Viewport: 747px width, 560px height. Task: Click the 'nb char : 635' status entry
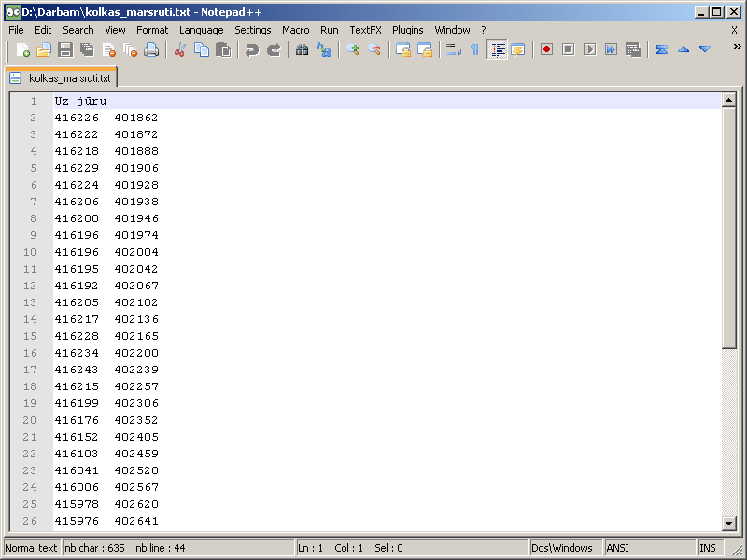pos(94,548)
